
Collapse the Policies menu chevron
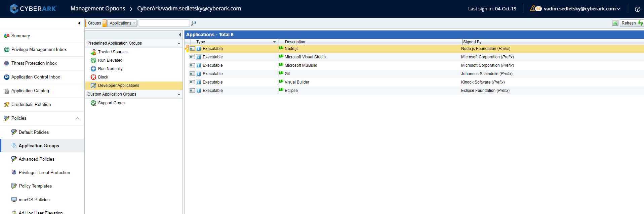click(x=77, y=118)
